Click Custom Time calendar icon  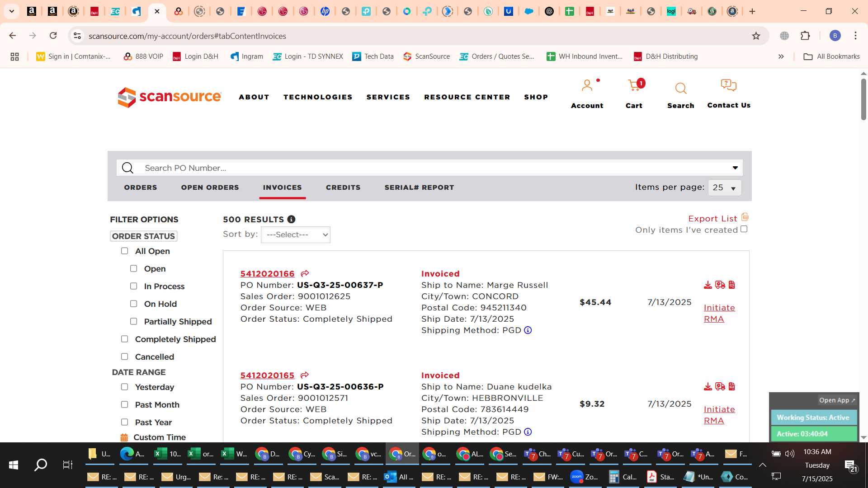click(x=124, y=437)
